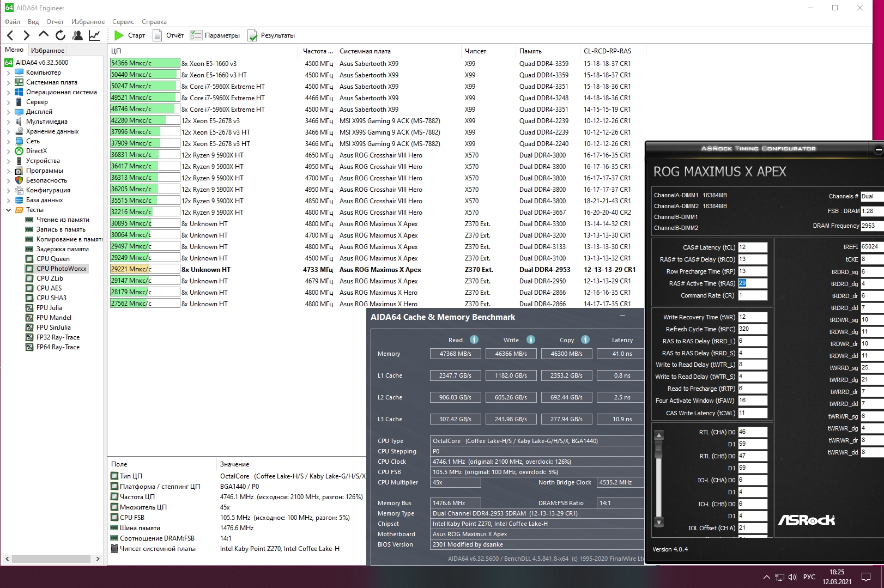Viewport: 884px width, 588px height.
Task: Select Чтение из памяти test icon
Action: click(x=29, y=220)
